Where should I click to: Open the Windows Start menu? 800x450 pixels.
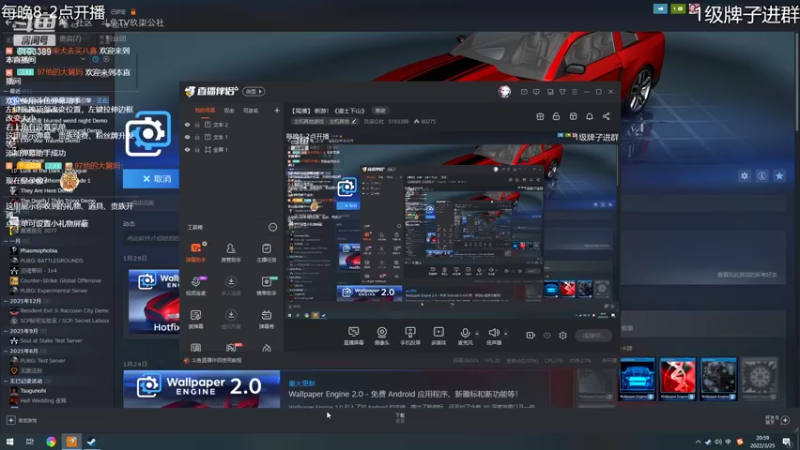coord(10,442)
